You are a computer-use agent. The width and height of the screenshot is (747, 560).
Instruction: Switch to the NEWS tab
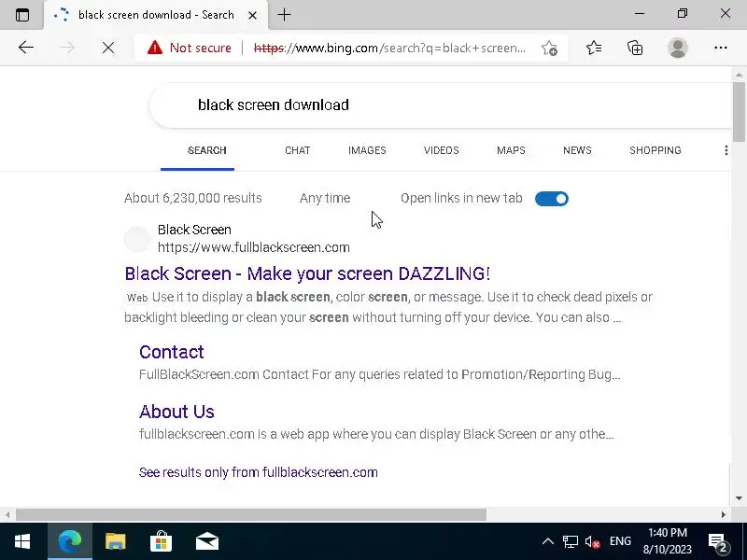[577, 150]
